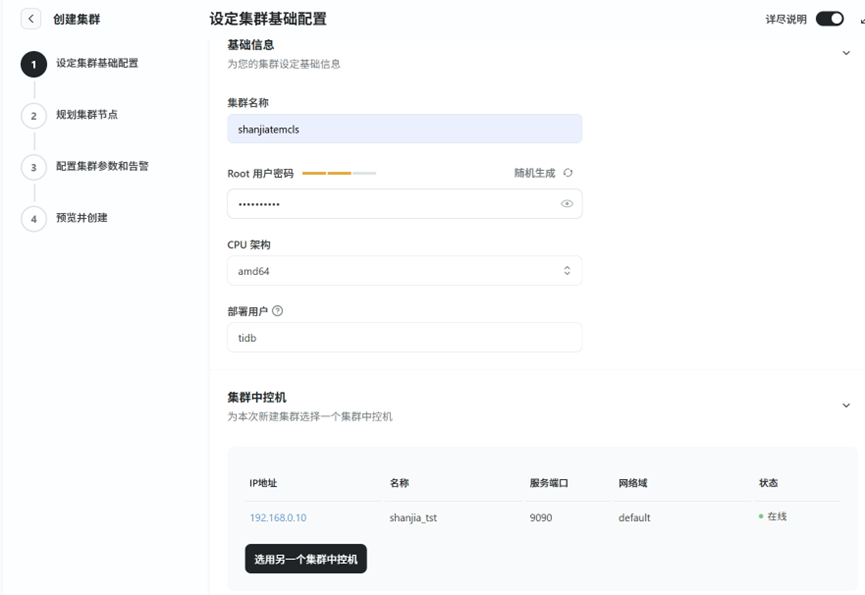Viewport: 865px width, 595px height.
Task: Click the collapse arrows icon at top right
Action: 861,19
